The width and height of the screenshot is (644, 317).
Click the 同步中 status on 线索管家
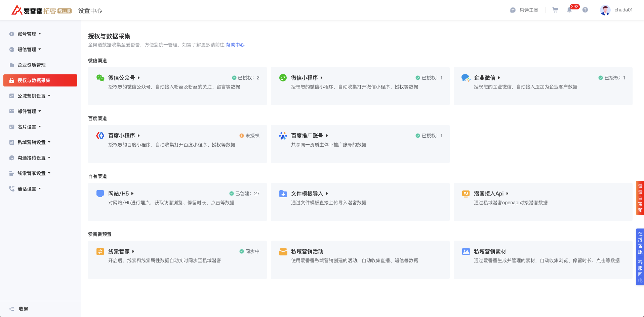pos(249,251)
